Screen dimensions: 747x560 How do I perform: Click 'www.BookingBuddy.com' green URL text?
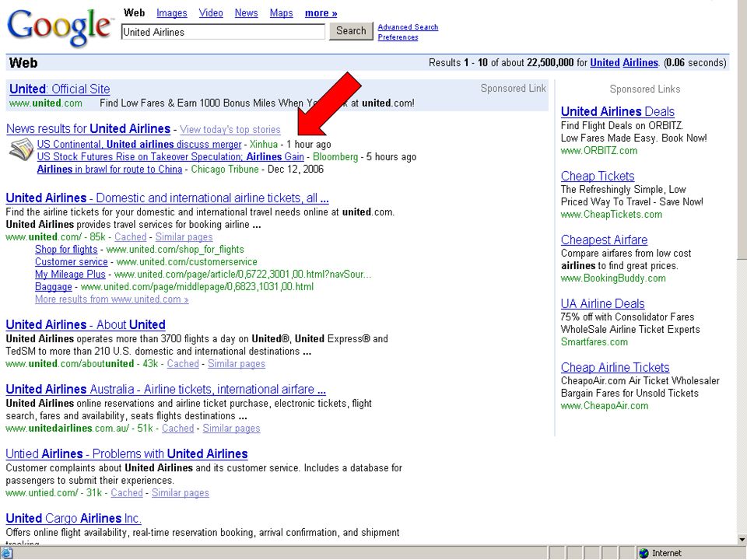coord(613,278)
